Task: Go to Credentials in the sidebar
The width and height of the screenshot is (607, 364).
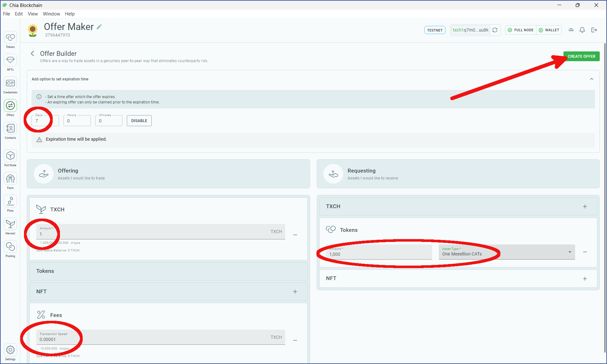Action: pyautogui.click(x=10, y=85)
